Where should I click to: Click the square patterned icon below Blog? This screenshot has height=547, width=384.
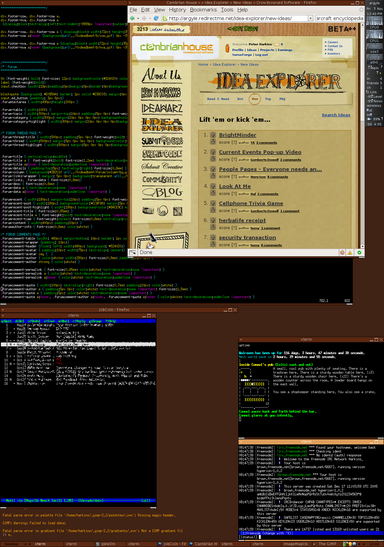point(178,211)
